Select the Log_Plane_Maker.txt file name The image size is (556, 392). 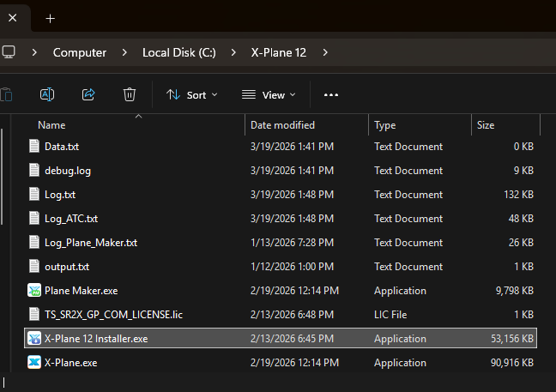91,243
